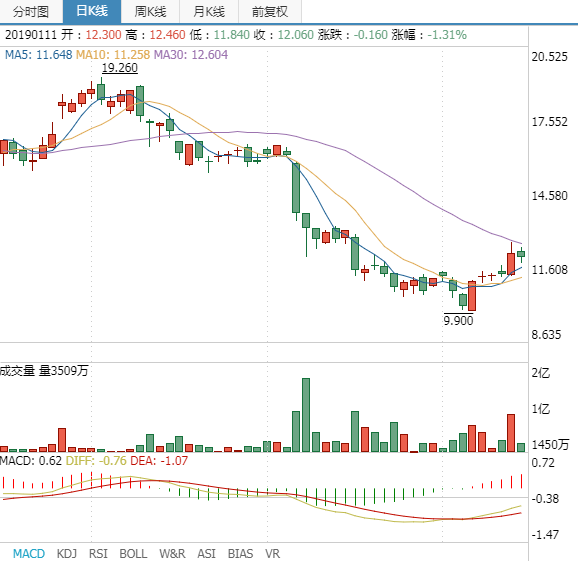Select the MACD indicator
The height and width of the screenshot is (561, 578).
[x=29, y=553]
